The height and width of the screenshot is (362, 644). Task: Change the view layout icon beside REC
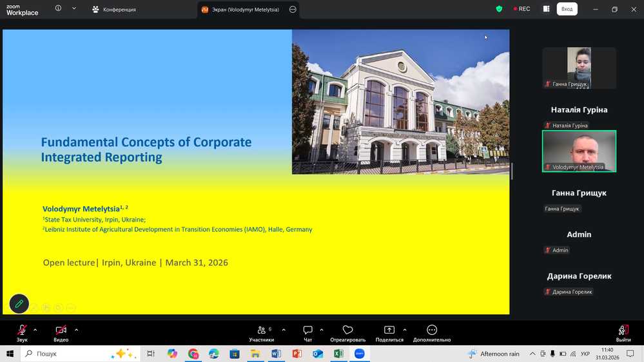pyautogui.click(x=546, y=9)
